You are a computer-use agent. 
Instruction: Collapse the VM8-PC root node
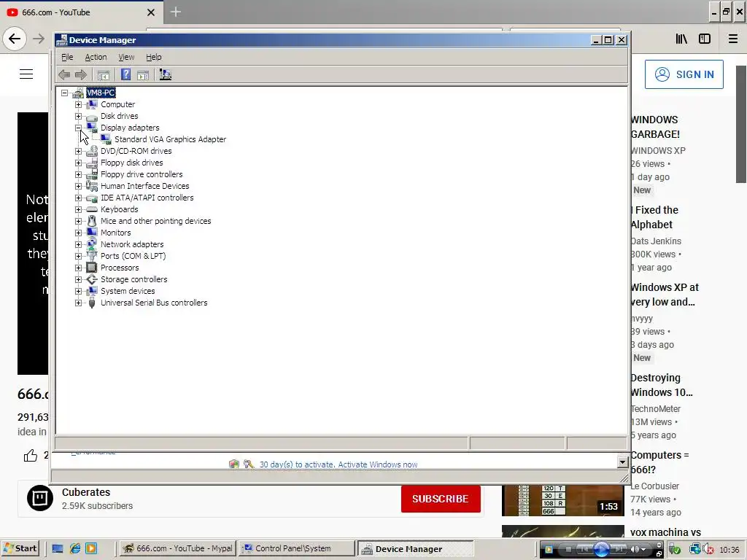click(64, 93)
